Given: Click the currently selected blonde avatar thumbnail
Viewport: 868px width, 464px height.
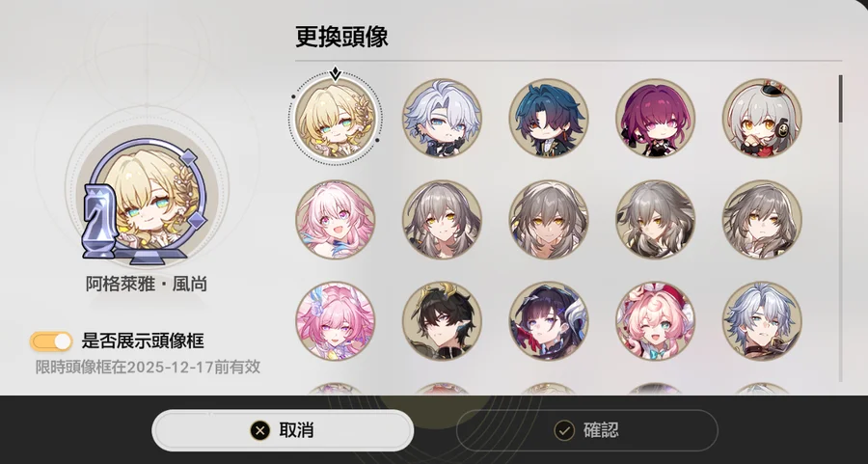Looking at the screenshot, I should [x=335, y=118].
